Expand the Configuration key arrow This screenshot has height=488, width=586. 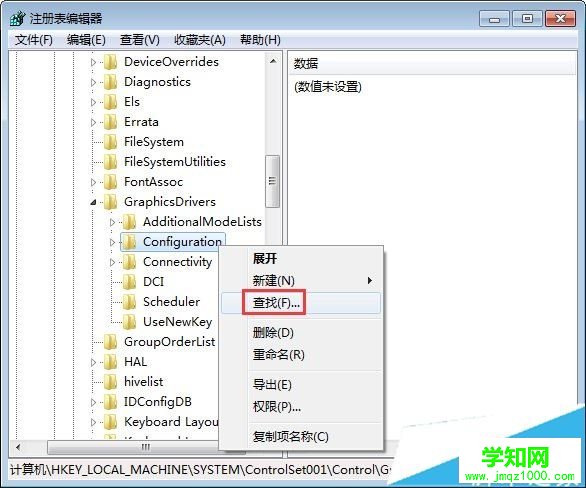pos(112,242)
